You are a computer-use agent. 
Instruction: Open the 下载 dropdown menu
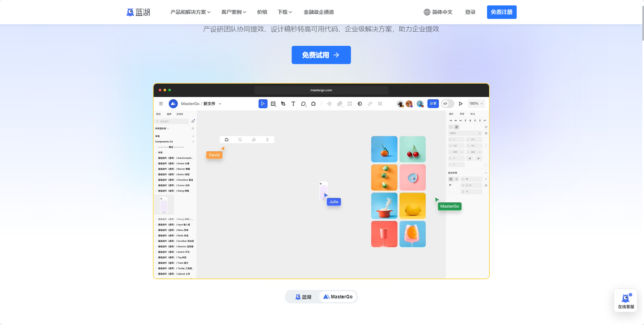point(285,12)
